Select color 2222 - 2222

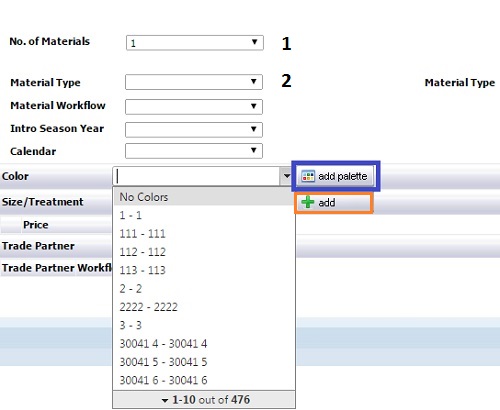pos(204,307)
